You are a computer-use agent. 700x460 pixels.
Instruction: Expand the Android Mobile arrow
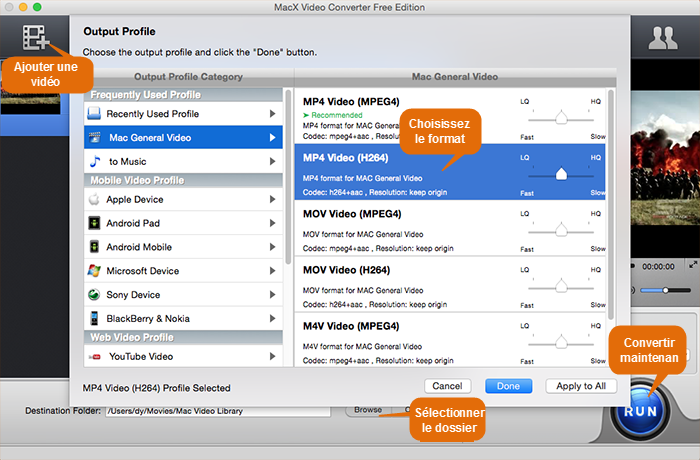coord(272,247)
